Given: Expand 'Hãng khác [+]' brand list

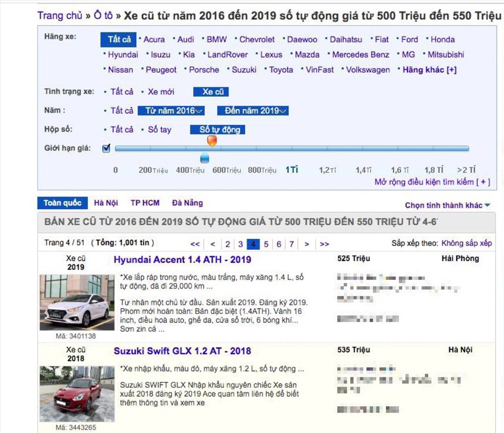Looking at the screenshot, I should click(x=429, y=70).
